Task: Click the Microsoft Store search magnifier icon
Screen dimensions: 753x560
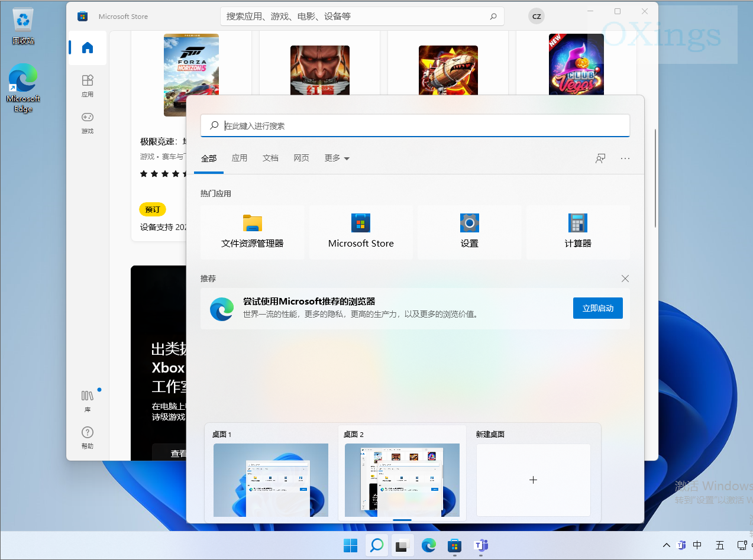Action: point(493,17)
